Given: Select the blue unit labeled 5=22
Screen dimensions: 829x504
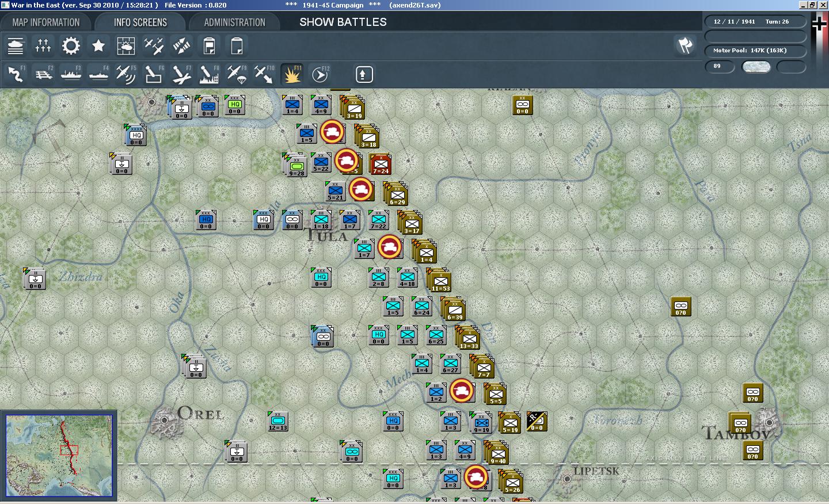Looking at the screenshot, I should pyautogui.click(x=321, y=163).
